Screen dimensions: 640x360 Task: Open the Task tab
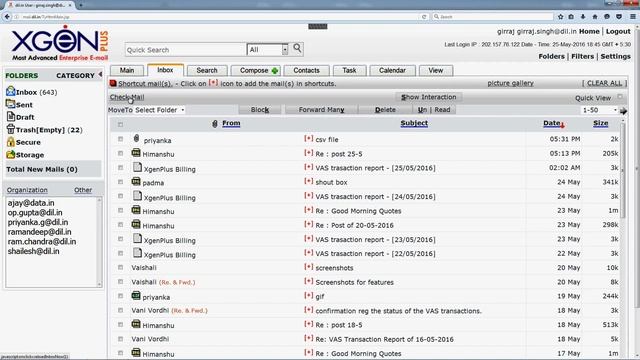click(x=349, y=71)
